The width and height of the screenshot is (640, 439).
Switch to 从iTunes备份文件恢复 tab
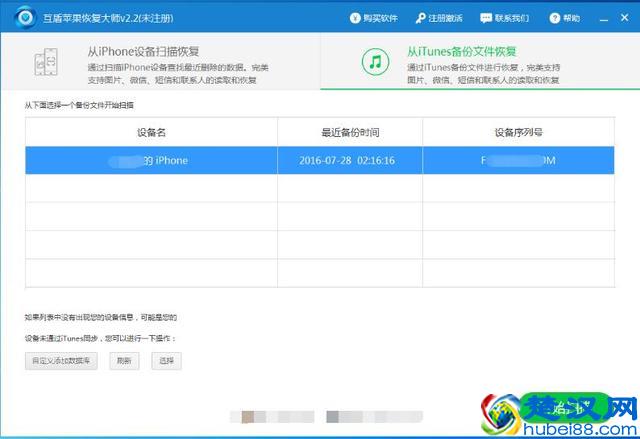pos(480,62)
